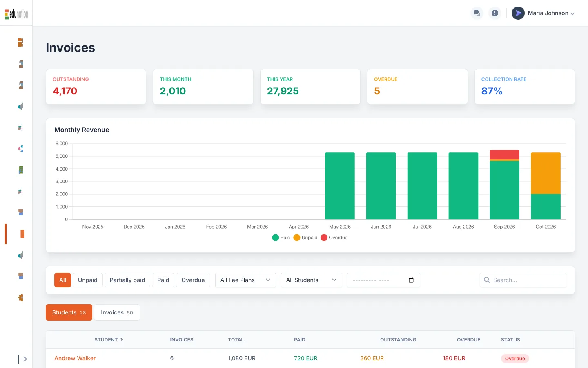The width and height of the screenshot is (588, 368).
Task: Click the May 2026 paid bar
Action: [x=340, y=186]
